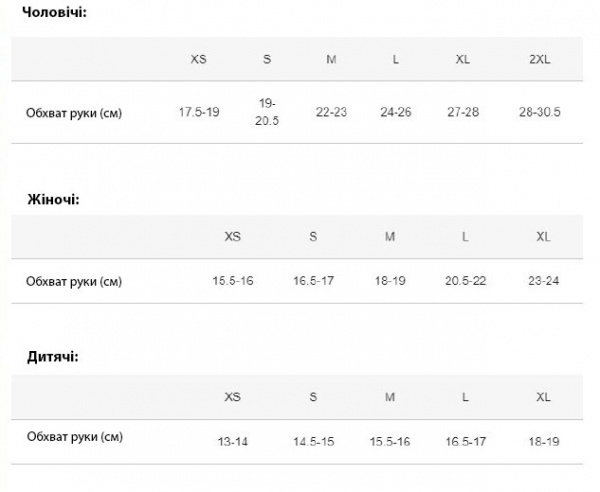
Task: Select the 19-20.5 cell in men's table
Action: pos(267,111)
